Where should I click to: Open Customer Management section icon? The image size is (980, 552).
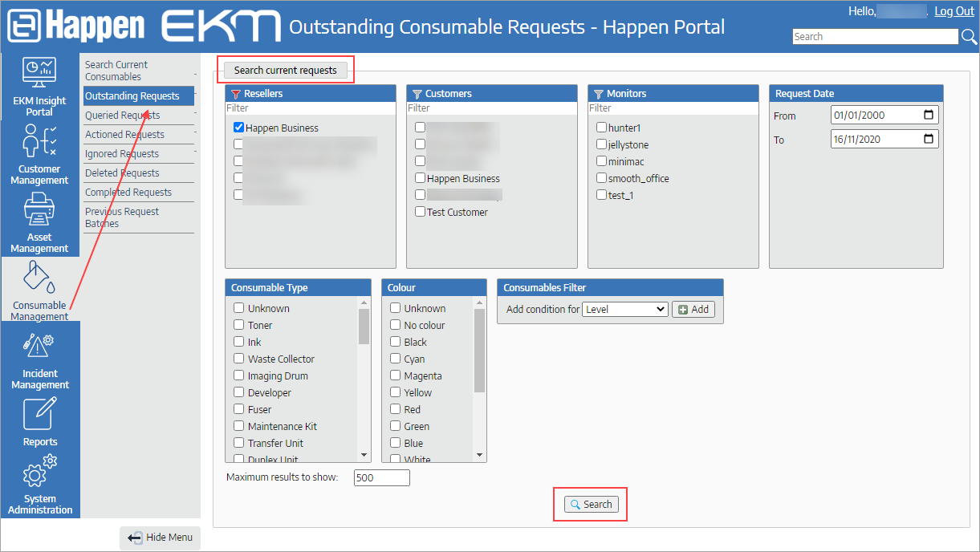click(x=40, y=141)
